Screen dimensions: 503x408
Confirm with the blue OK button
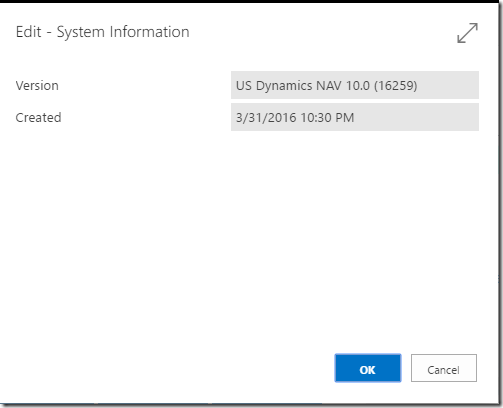point(368,368)
